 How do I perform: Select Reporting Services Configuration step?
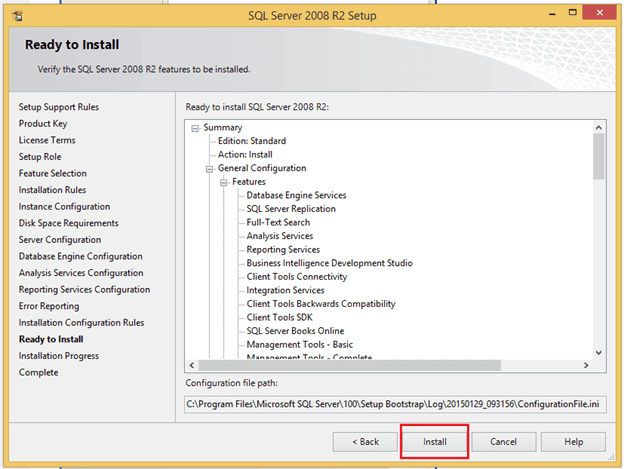coord(84,290)
